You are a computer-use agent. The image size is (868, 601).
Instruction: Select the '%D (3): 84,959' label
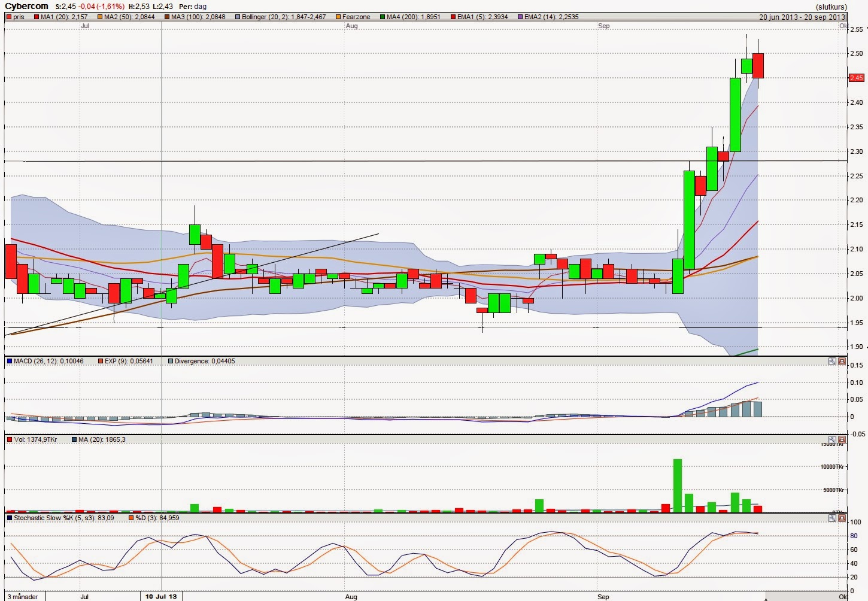[x=157, y=518]
